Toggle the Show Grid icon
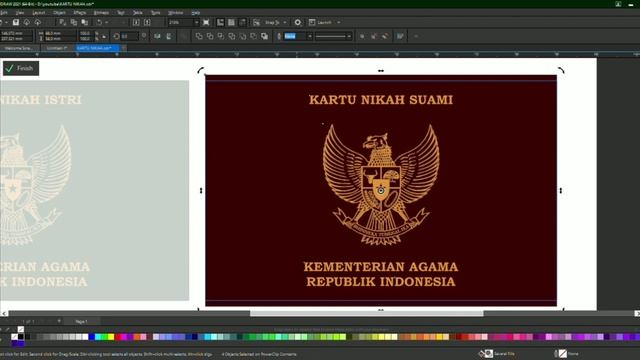 coord(231,22)
